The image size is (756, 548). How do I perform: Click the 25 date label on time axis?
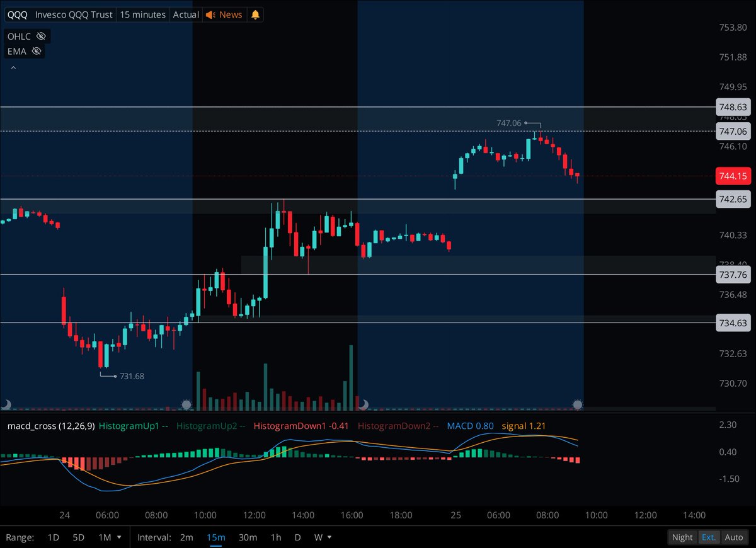456,515
